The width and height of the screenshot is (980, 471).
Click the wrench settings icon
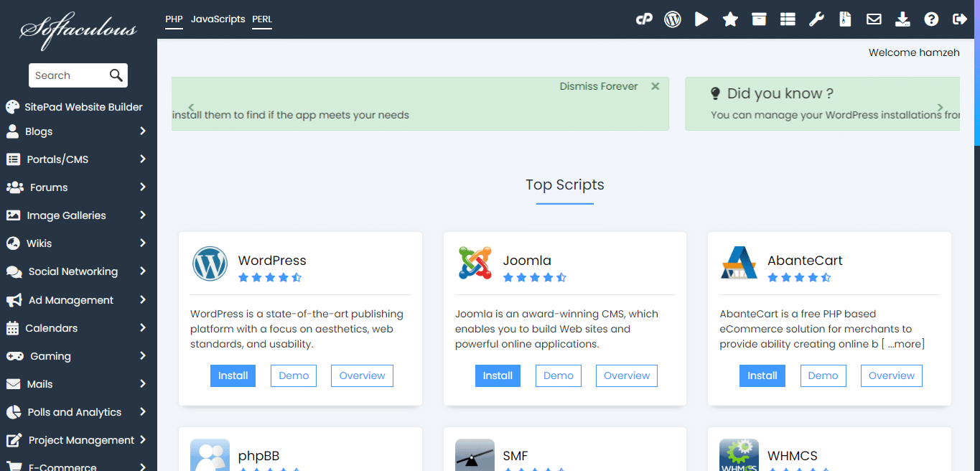click(816, 19)
